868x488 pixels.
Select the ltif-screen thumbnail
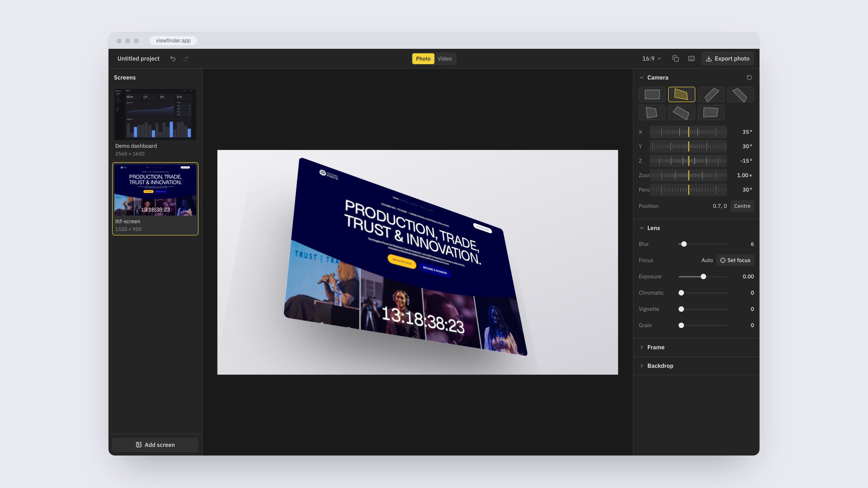(155, 190)
